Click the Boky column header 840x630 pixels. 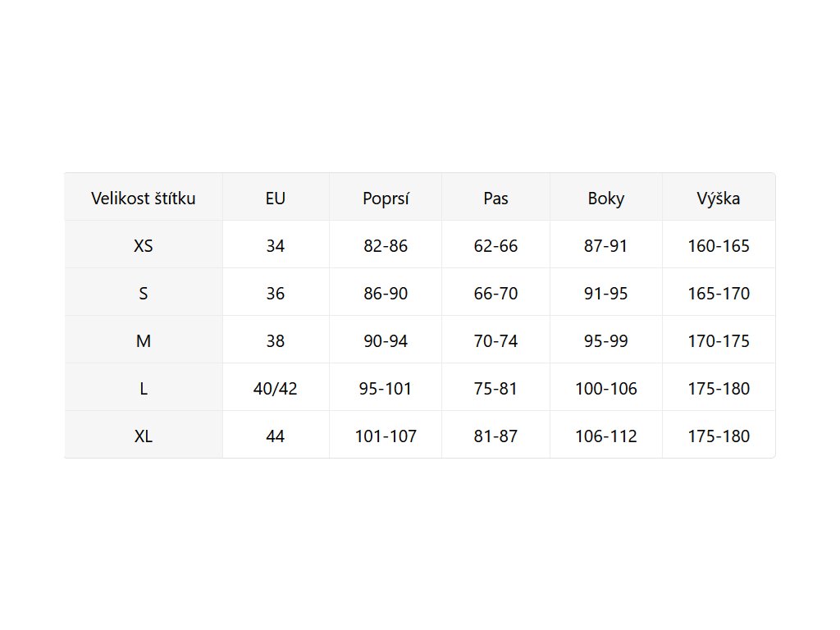coord(606,198)
